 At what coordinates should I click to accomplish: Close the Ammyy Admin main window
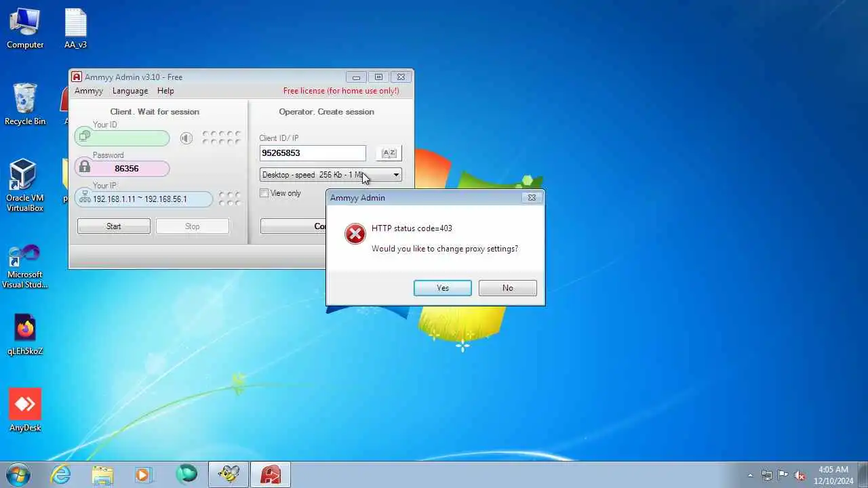coord(401,77)
